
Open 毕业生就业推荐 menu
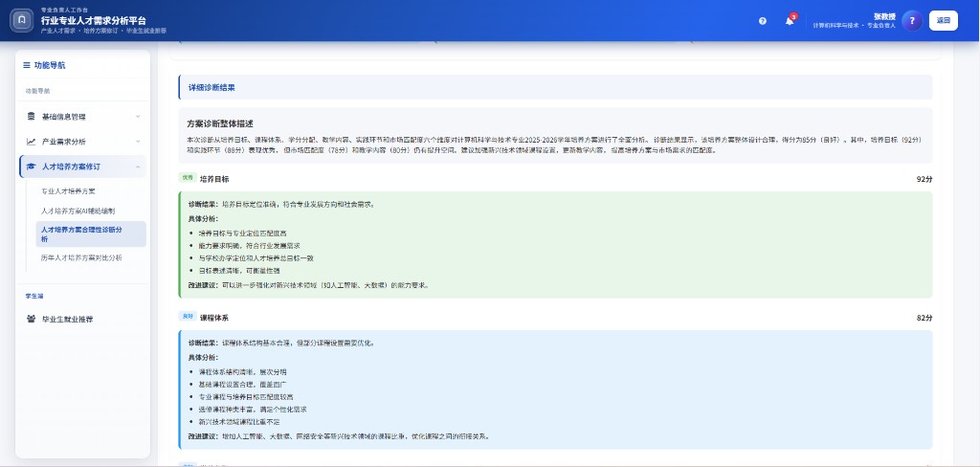click(x=82, y=319)
